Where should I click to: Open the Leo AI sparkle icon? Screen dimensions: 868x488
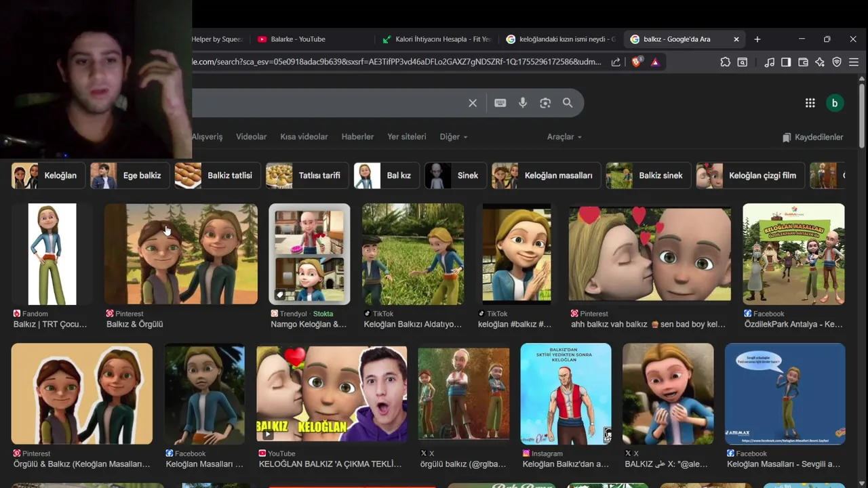[x=820, y=62]
